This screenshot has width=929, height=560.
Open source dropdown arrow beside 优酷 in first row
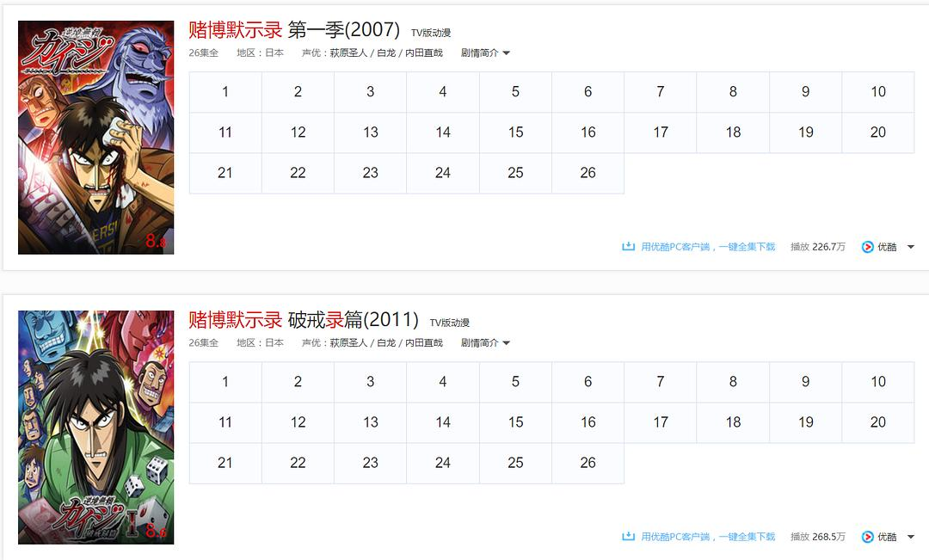point(911,247)
